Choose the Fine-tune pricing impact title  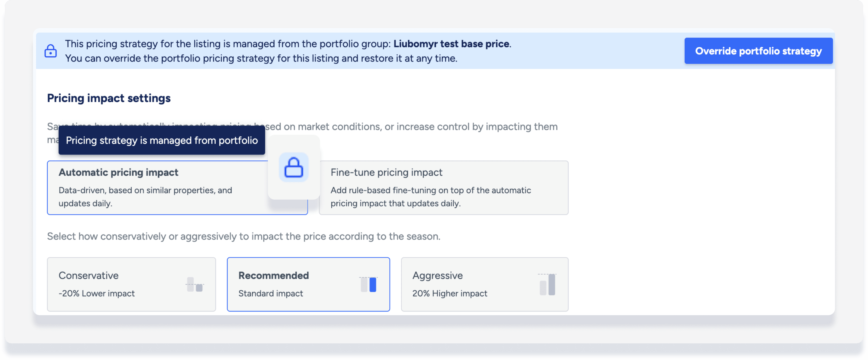(386, 172)
